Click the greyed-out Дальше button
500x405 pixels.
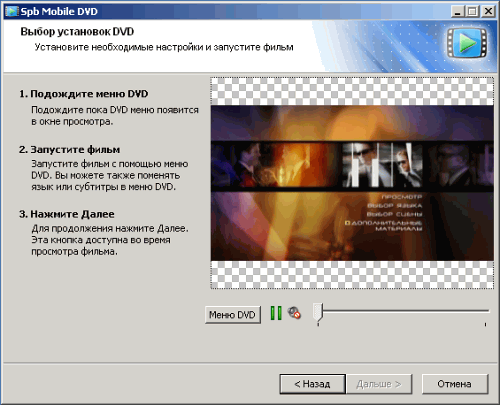[379, 384]
